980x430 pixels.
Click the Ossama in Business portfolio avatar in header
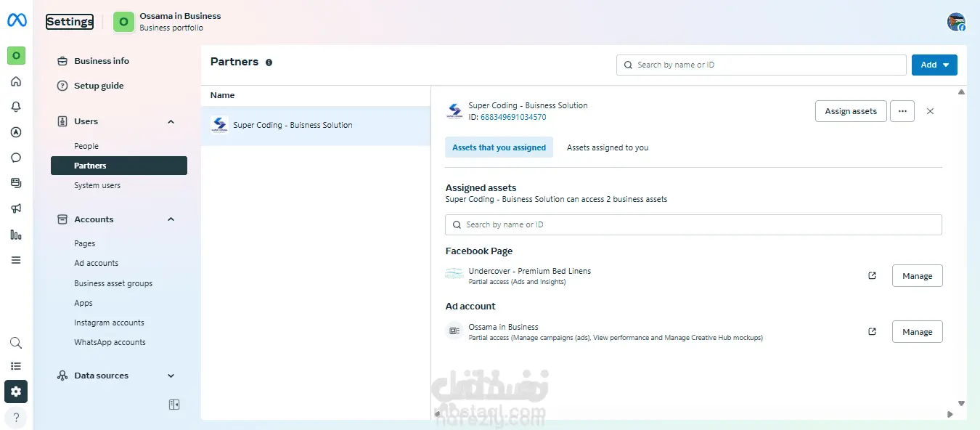point(123,22)
